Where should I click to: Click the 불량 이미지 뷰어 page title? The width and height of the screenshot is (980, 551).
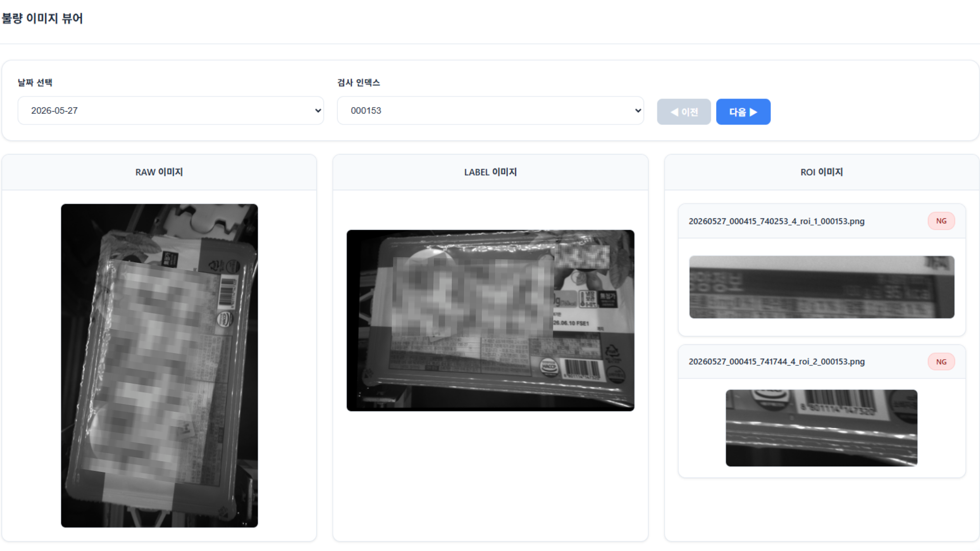(42, 18)
